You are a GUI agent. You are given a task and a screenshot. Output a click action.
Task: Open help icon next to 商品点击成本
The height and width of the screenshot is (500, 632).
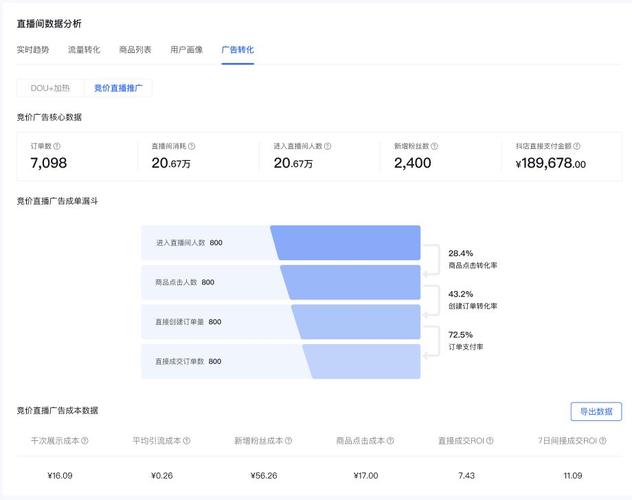click(390, 441)
